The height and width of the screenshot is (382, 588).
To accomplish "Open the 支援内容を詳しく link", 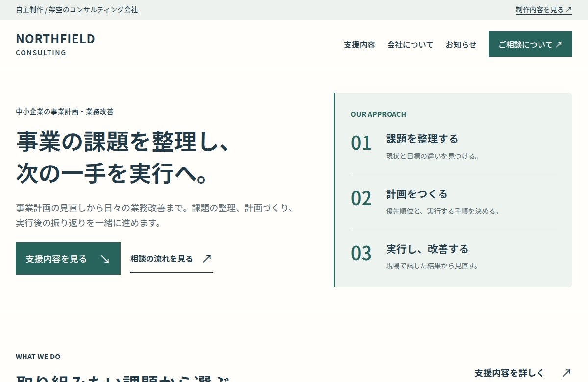I will pos(523,373).
